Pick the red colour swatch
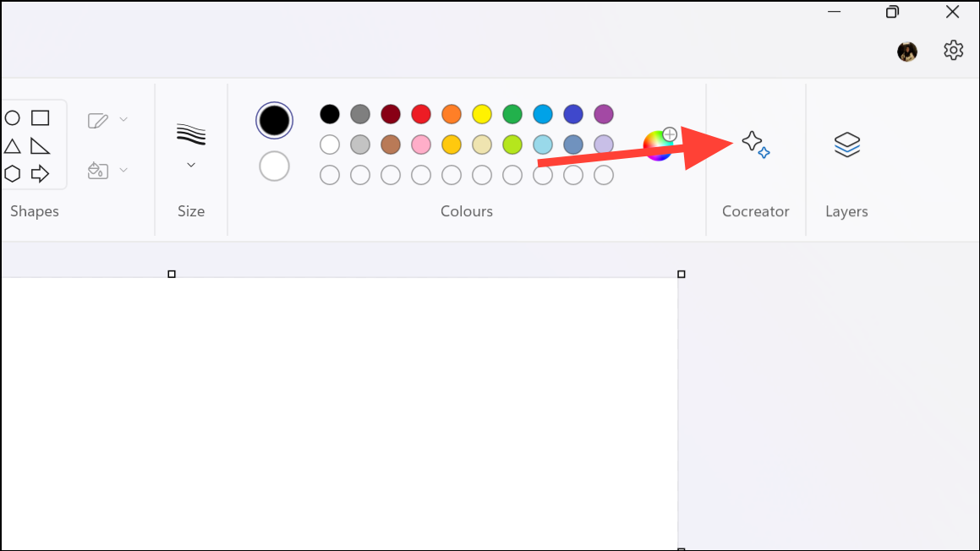This screenshot has height=551, width=980. 421,114
